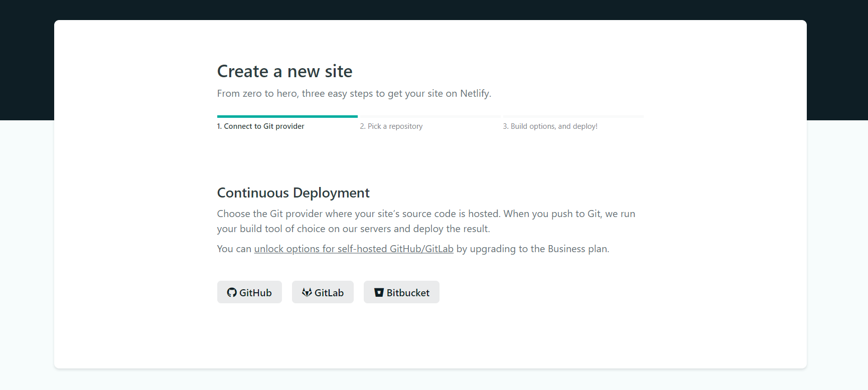
Task: Click the teal progress bar under the heading
Action: pyautogui.click(x=287, y=116)
